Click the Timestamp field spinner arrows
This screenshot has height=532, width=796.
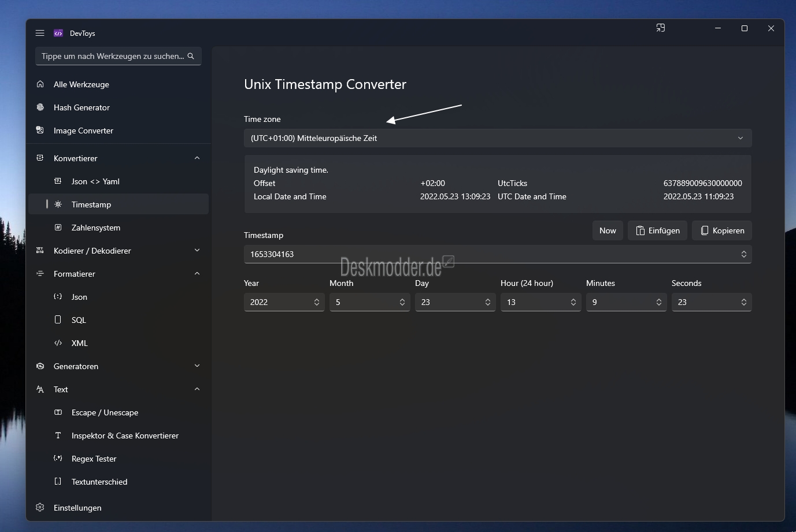click(x=744, y=254)
